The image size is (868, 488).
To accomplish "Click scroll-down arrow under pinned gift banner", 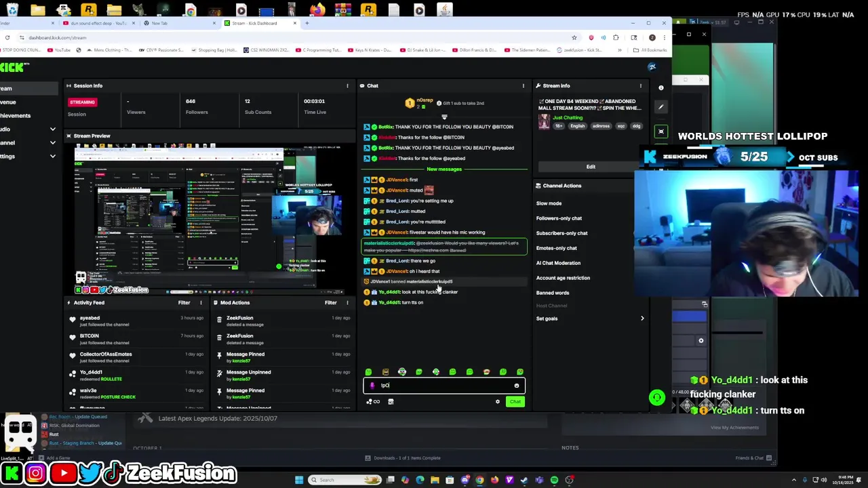I will click(444, 117).
